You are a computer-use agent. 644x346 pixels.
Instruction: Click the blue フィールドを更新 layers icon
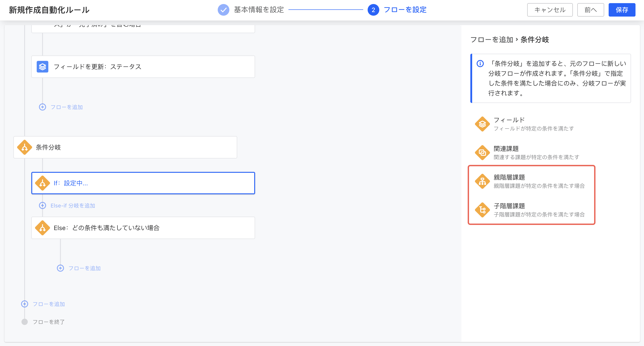point(43,67)
